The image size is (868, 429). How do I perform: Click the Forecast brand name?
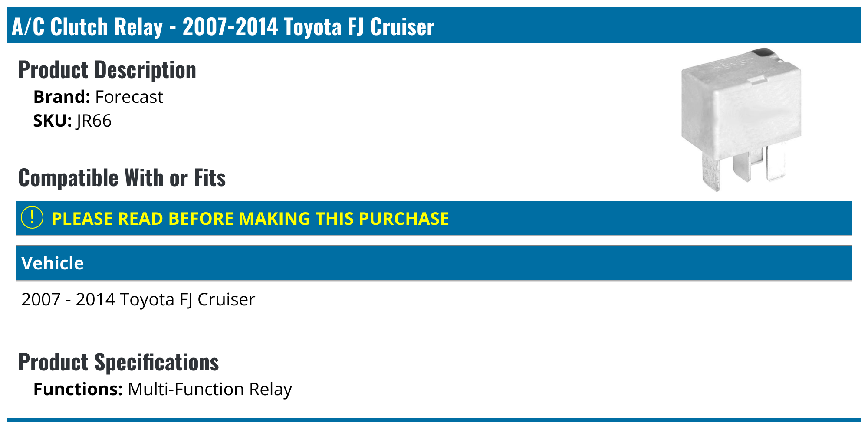tap(129, 97)
